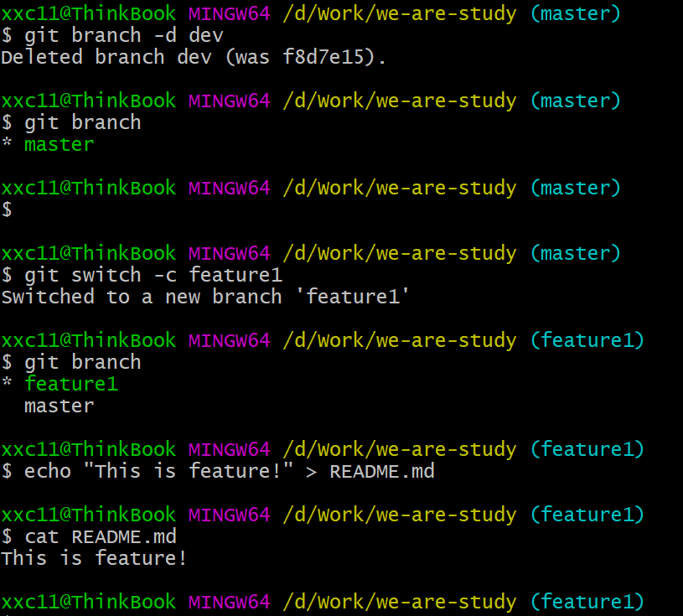Click the (feature1) label on the bottom prompt

click(587, 602)
